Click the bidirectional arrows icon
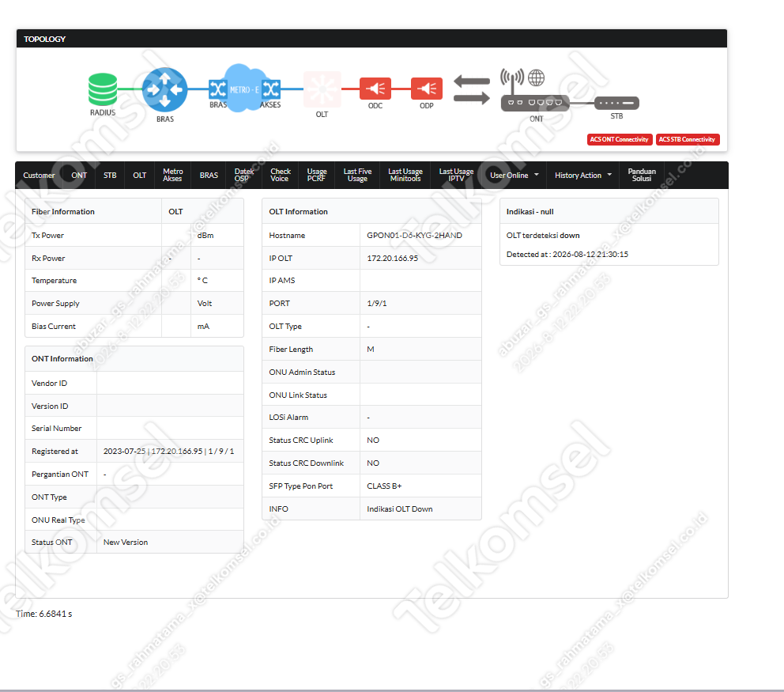Viewport: 784px width, 692px height. (472, 89)
